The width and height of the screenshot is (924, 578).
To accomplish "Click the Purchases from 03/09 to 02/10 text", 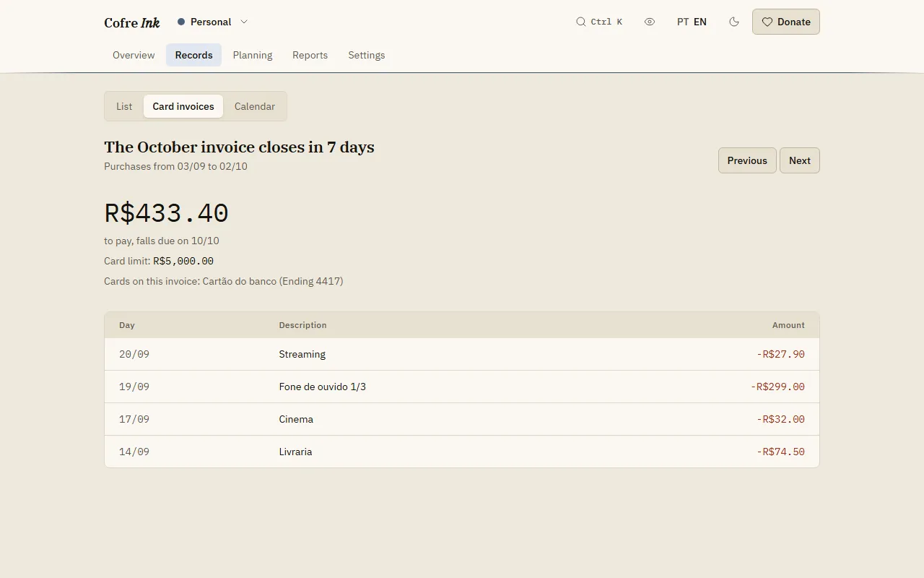I will click(x=175, y=166).
